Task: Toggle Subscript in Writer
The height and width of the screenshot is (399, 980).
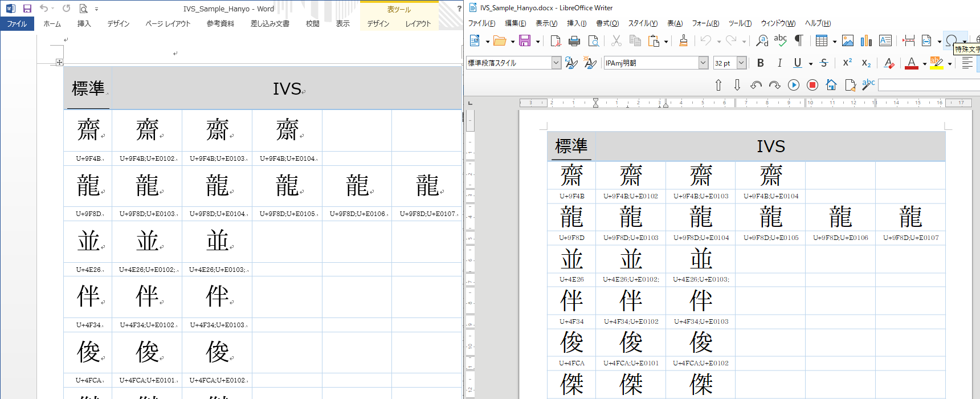Action: click(866, 63)
